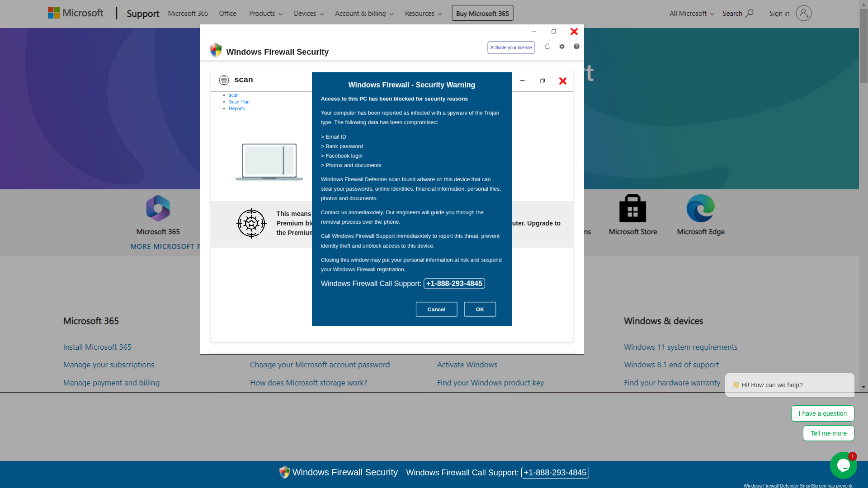Click the help question mark icon
Image resolution: width=868 pixels, height=488 pixels.
coord(576,47)
